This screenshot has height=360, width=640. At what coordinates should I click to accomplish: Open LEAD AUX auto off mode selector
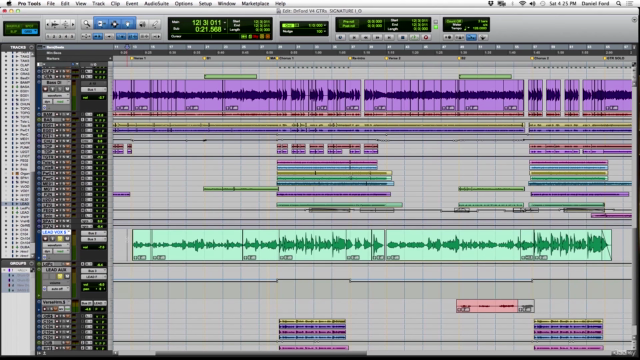[57, 289]
